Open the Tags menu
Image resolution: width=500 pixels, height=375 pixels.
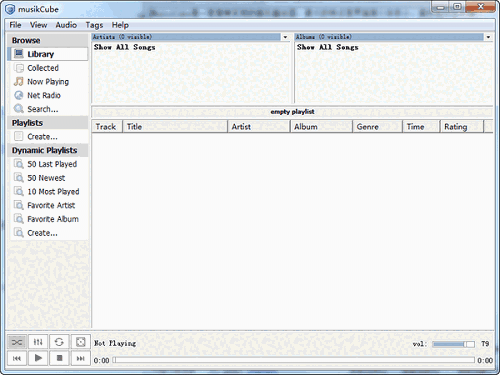point(94,25)
